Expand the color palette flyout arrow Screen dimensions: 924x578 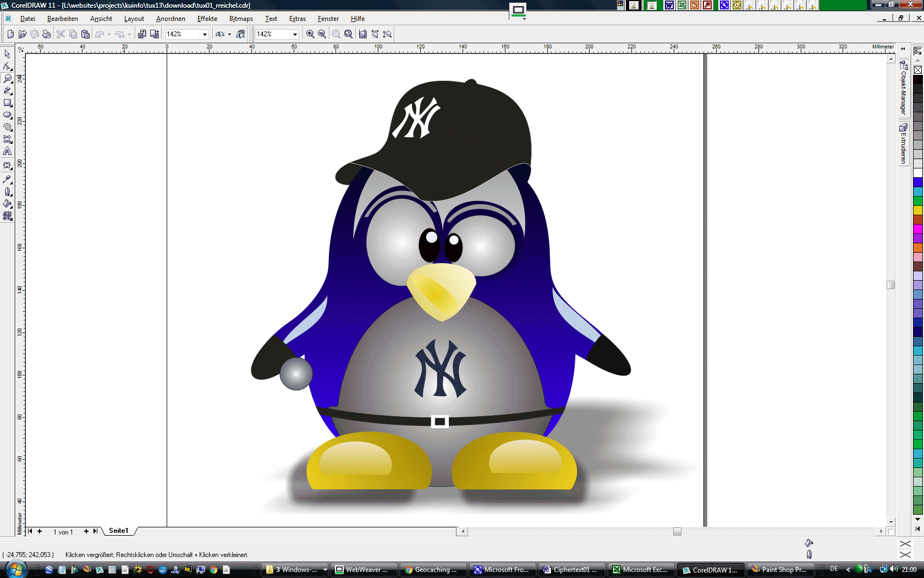917,528
